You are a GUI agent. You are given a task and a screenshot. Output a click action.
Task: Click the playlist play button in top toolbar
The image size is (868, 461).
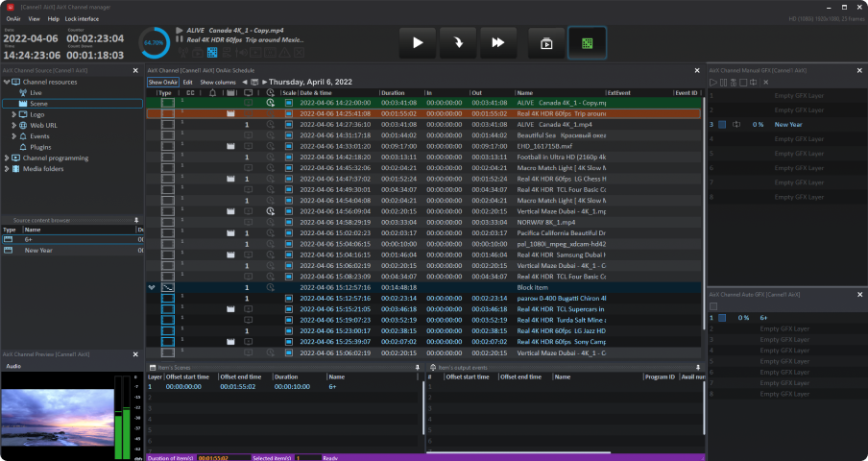tap(546, 42)
